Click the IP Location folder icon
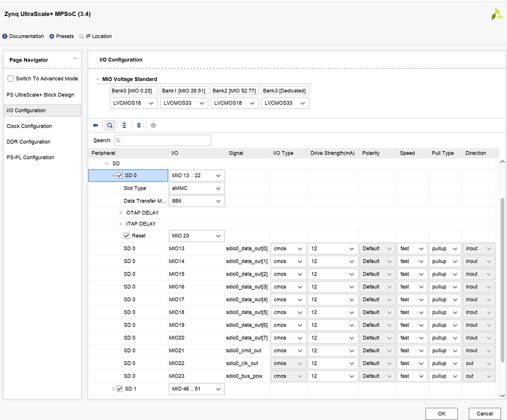 [81, 36]
